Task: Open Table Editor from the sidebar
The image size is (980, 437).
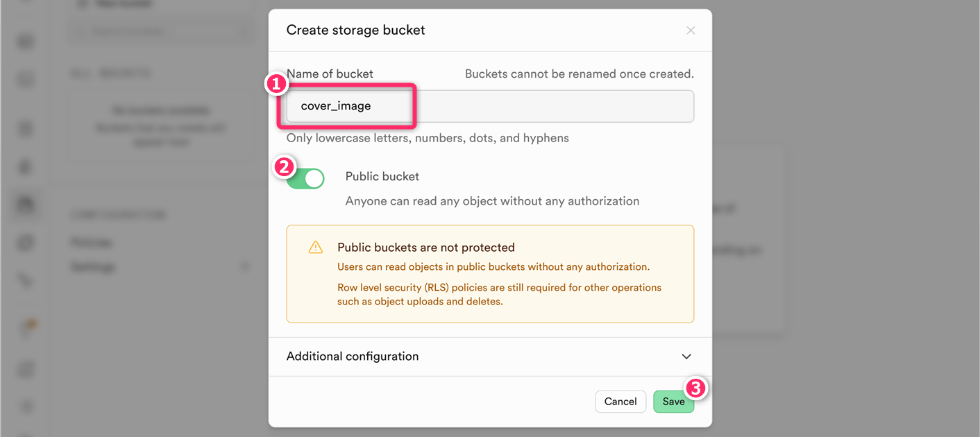Action: (x=26, y=43)
